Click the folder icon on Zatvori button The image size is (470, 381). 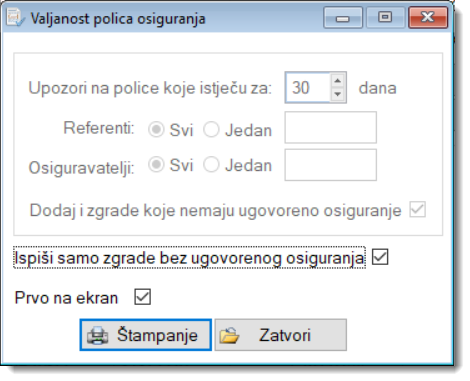click(229, 335)
